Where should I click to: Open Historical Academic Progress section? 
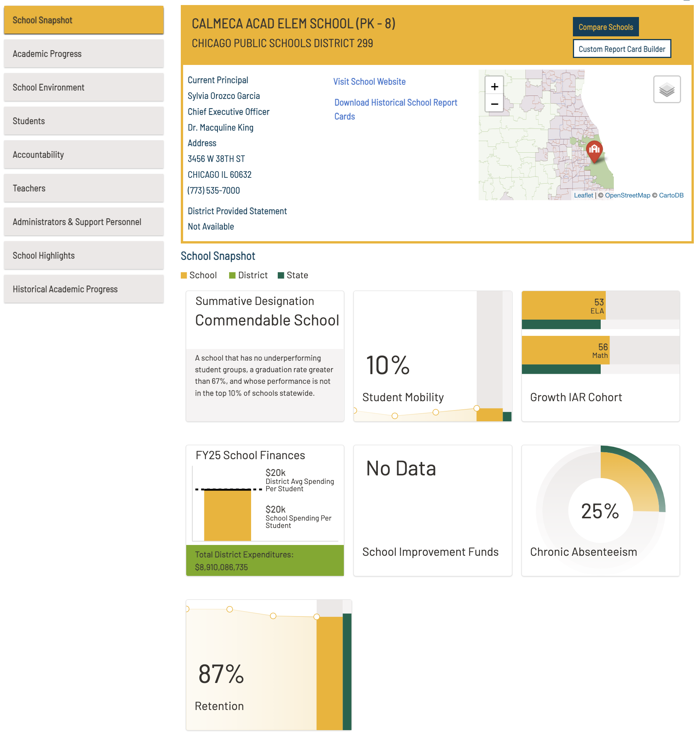click(83, 289)
